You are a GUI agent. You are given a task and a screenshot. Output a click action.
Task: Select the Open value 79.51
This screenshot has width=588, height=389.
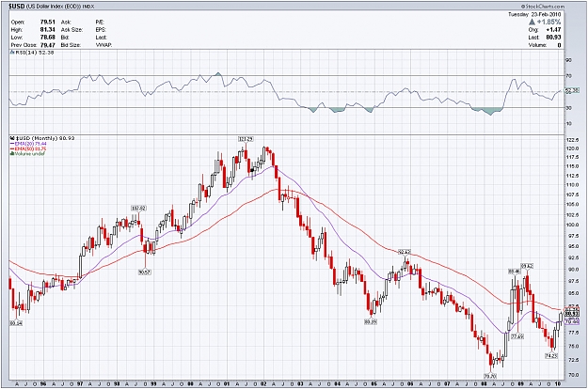[x=48, y=23]
